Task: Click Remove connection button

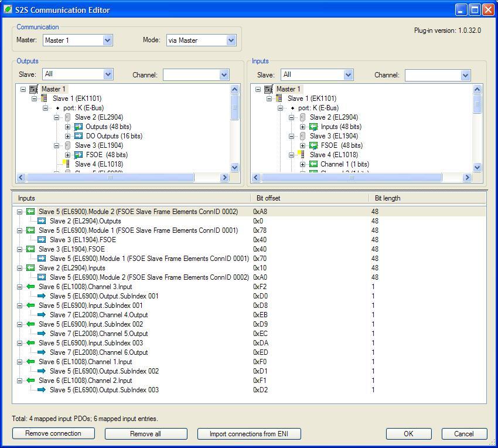Action: point(53,433)
